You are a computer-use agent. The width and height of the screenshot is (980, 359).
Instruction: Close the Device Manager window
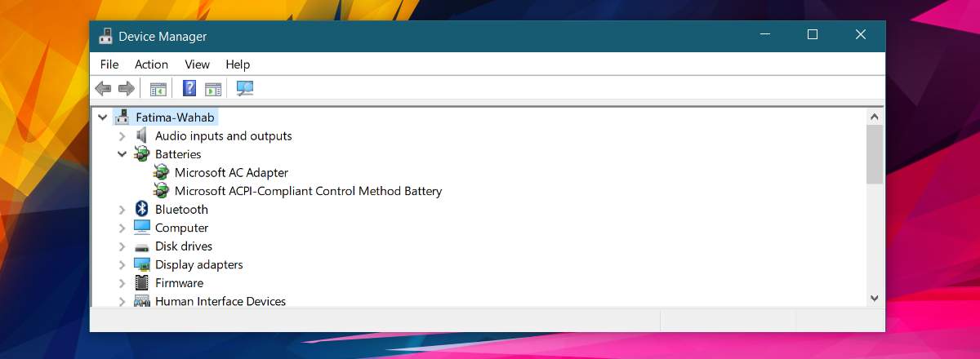(x=861, y=35)
